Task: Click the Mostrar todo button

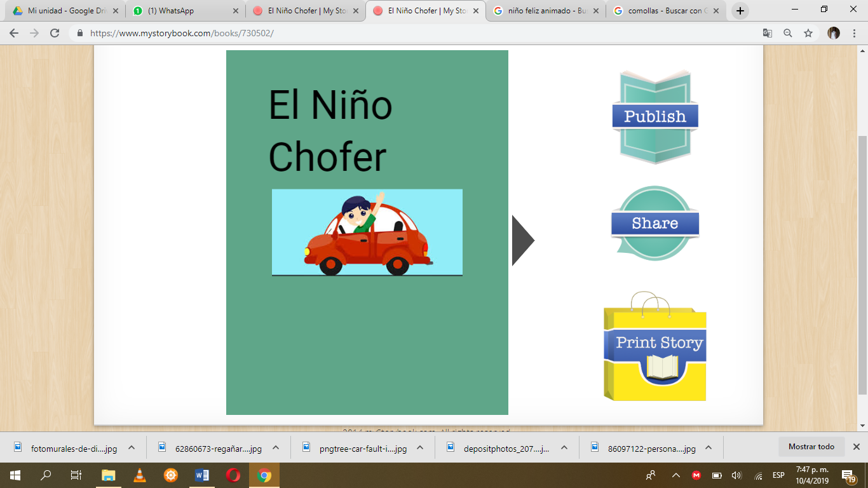Action: point(811,447)
